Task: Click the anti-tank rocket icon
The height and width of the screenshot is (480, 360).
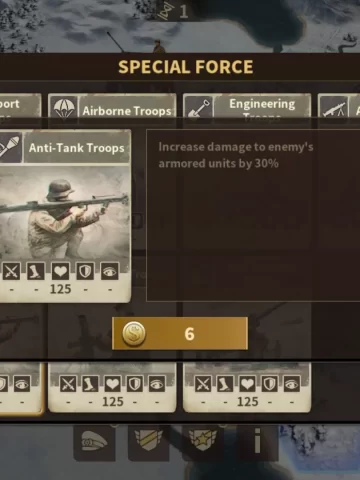Action: click(9, 147)
